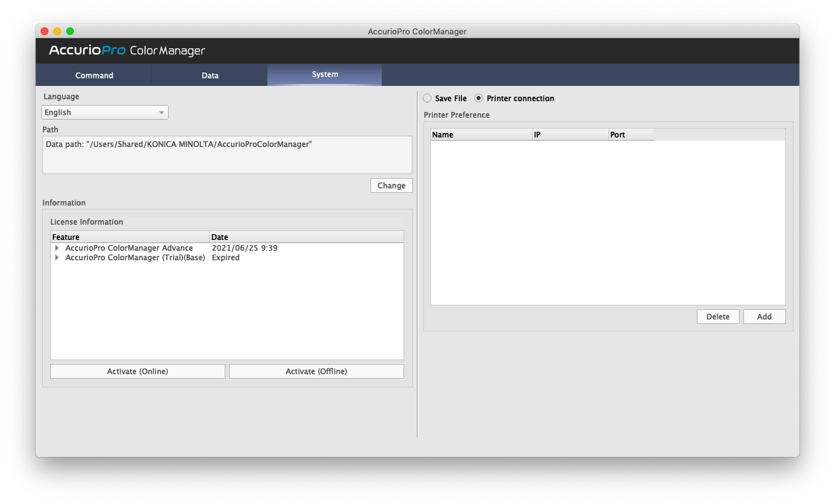Expand AccurioPro ColorManager Advance license entry
Screen dimensions: 835x504
(x=57, y=248)
